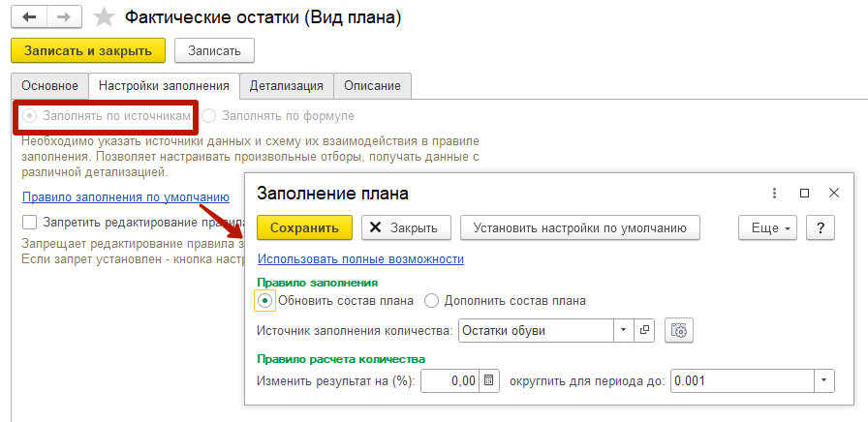
Task: Click the Записать button
Action: click(x=214, y=51)
